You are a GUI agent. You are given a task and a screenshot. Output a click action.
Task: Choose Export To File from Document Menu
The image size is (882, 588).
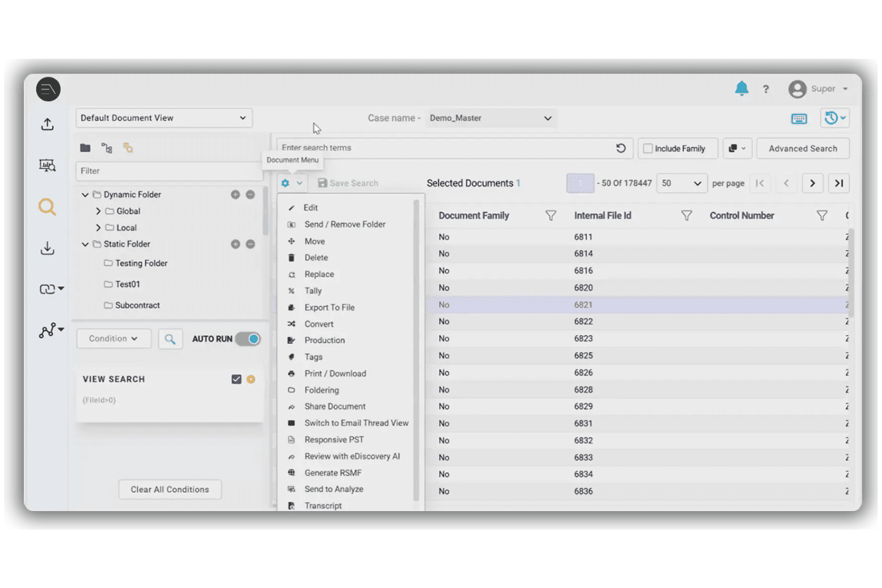pos(329,307)
